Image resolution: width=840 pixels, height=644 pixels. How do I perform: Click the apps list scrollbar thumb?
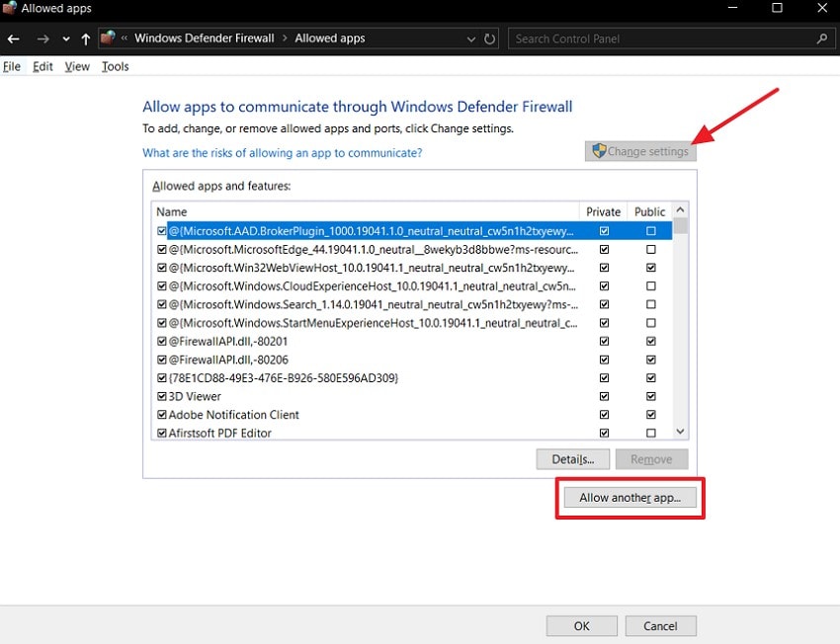click(x=680, y=226)
